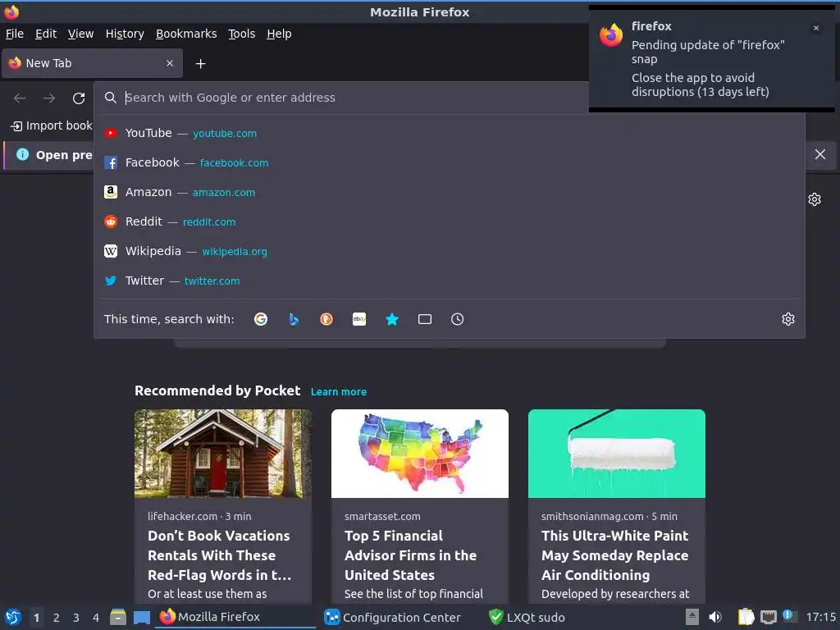Open the file manager taskbar icon
This screenshot has width=840, height=630.
pyautogui.click(x=118, y=617)
